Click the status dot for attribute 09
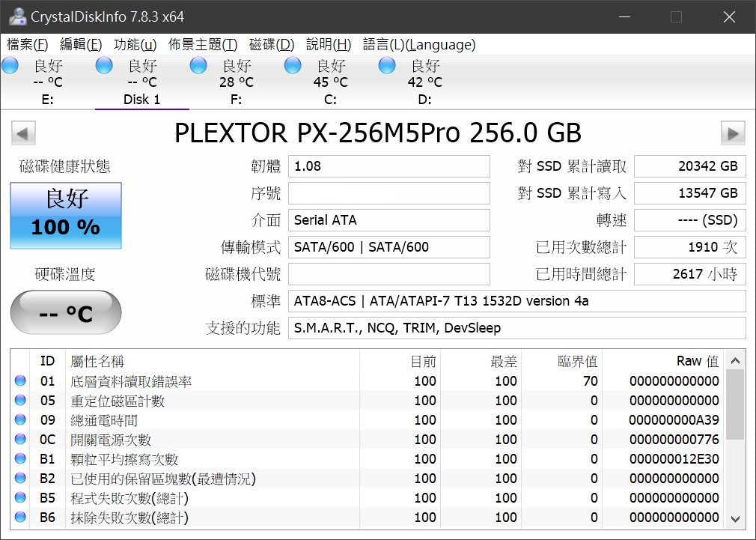The height and width of the screenshot is (540, 756). point(20,419)
